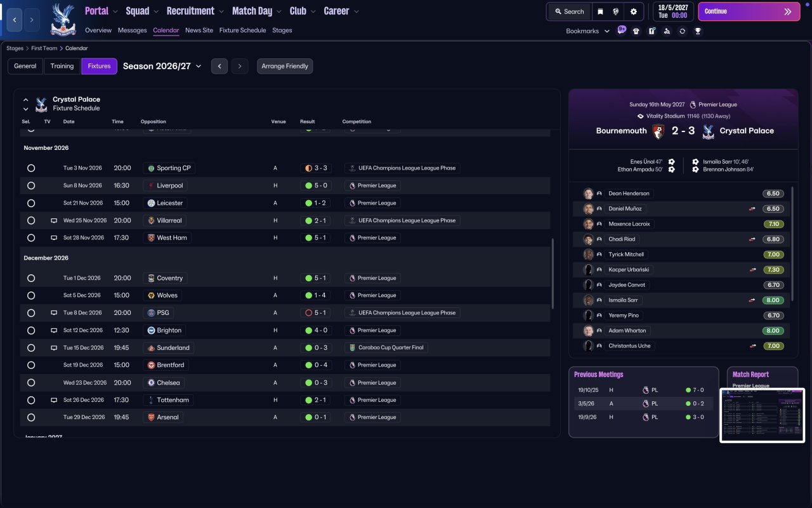Image resolution: width=812 pixels, height=508 pixels.
Task: Select the West Ham fixture radio button
Action: tap(31, 237)
